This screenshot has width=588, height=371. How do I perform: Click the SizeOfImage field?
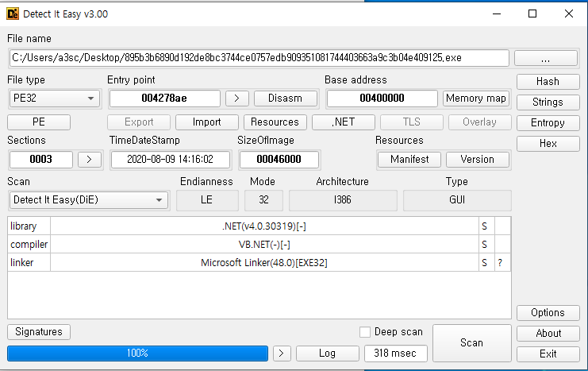[x=279, y=160]
